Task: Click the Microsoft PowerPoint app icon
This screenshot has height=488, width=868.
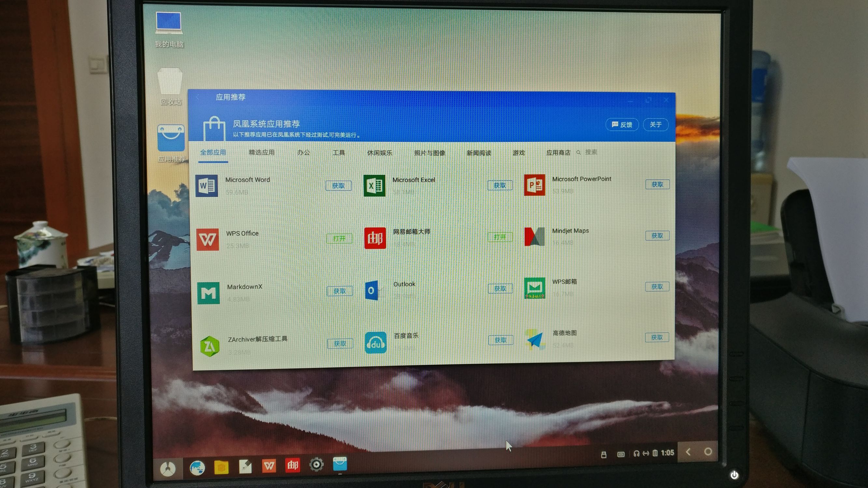Action: click(x=534, y=185)
